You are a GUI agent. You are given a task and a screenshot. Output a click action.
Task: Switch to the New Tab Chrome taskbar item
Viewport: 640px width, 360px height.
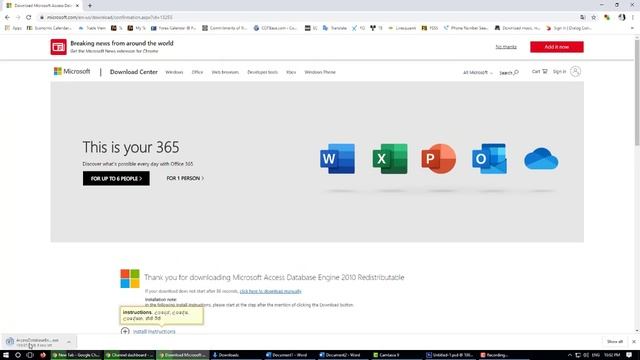[77, 355]
